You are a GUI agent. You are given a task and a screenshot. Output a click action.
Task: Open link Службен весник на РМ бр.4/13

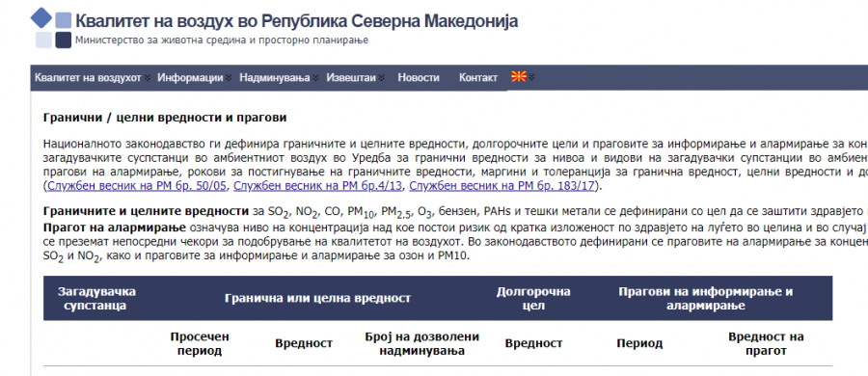318,185
